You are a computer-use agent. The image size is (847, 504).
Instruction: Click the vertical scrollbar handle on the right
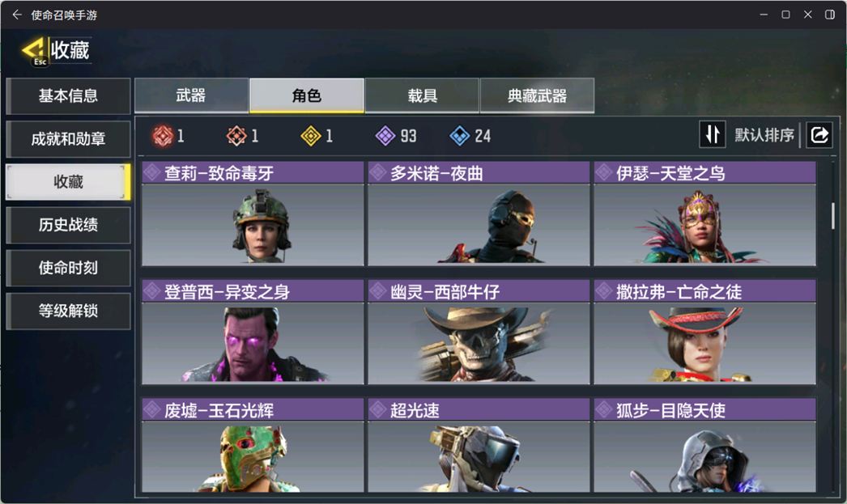point(833,215)
